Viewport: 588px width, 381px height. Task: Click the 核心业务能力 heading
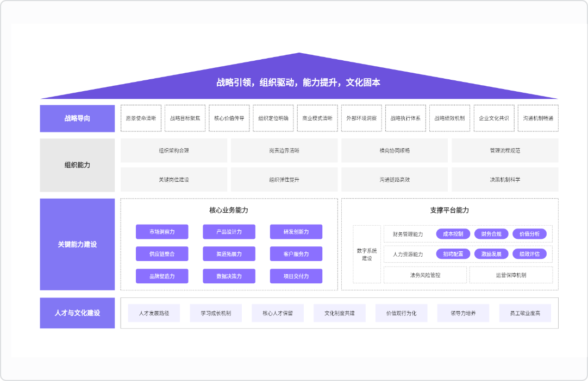(229, 210)
